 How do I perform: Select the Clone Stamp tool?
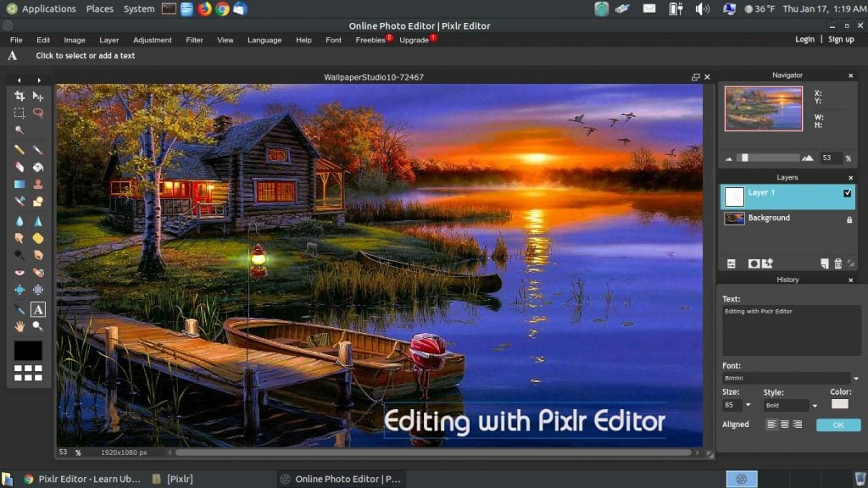click(x=37, y=184)
